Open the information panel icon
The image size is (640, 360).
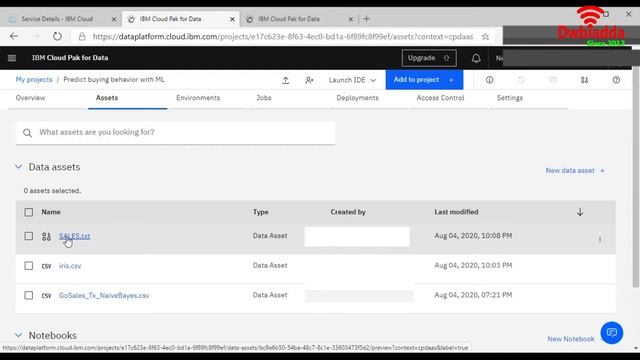(x=489, y=80)
